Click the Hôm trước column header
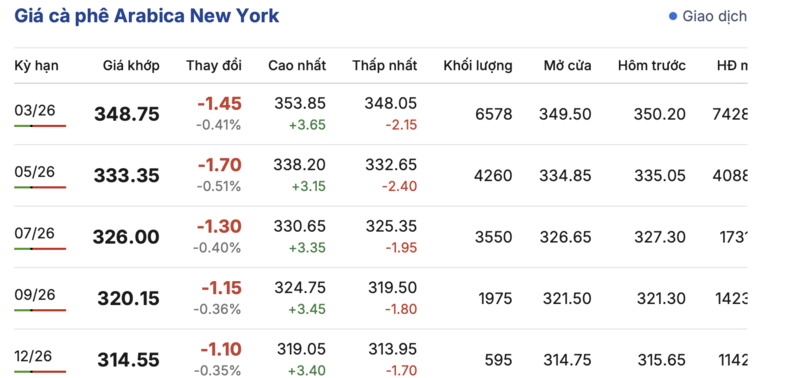The image size is (789, 378). coord(652,65)
